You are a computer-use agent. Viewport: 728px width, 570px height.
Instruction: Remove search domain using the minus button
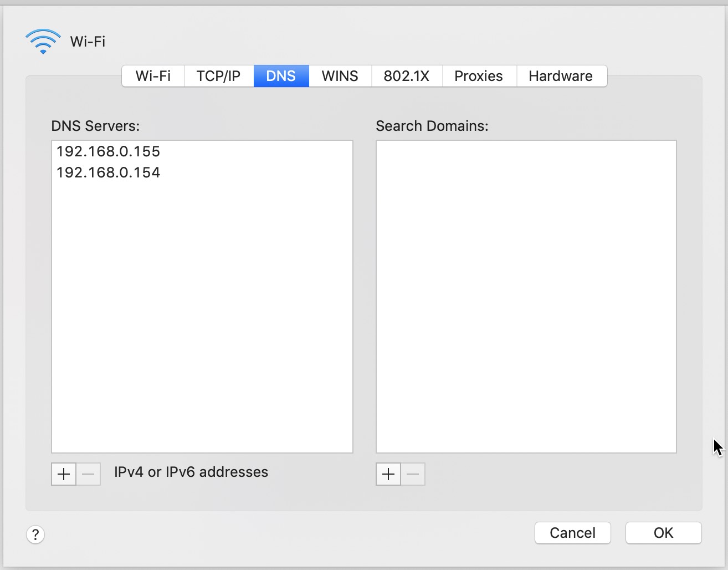click(x=413, y=474)
